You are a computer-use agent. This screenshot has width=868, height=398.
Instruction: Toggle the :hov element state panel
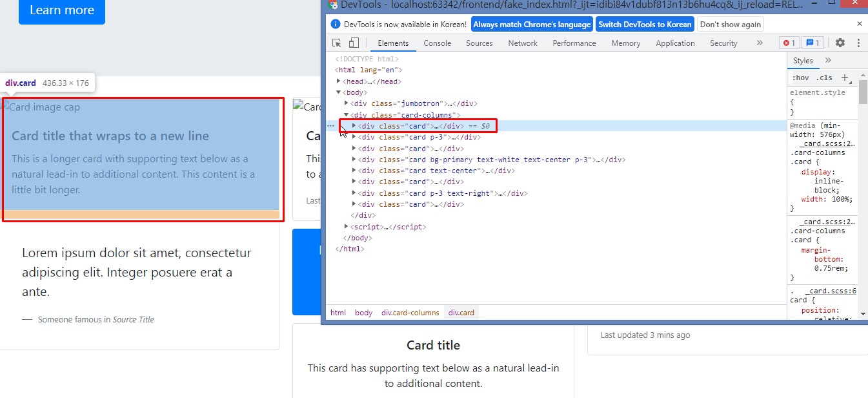click(x=800, y=78)
